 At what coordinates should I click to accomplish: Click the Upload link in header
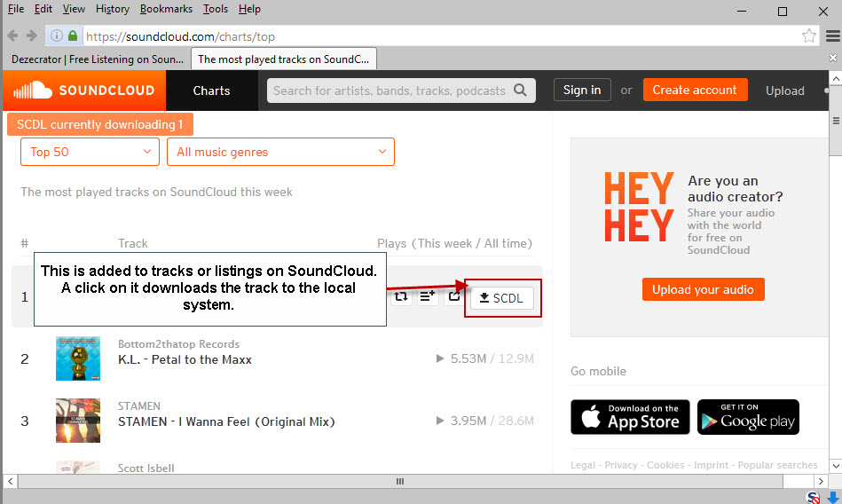(x=785, y=91)
